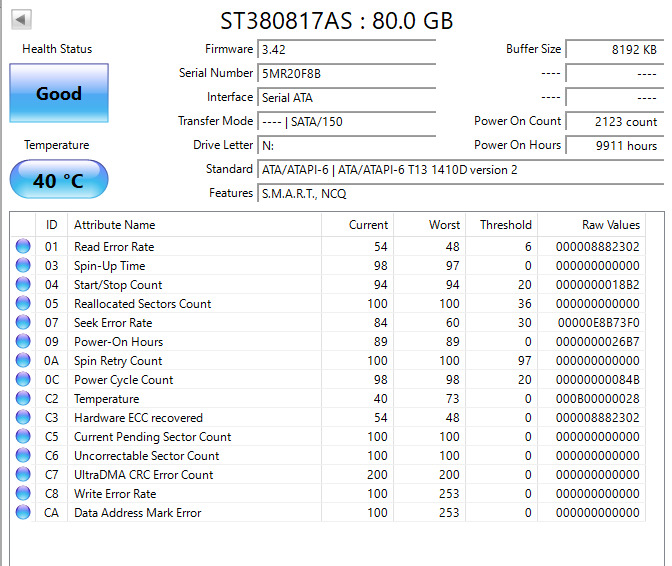Click the status icon for Seek Error Rate
Screen dimensions: 672x566
pyautogui.click(x=23, y=323)
